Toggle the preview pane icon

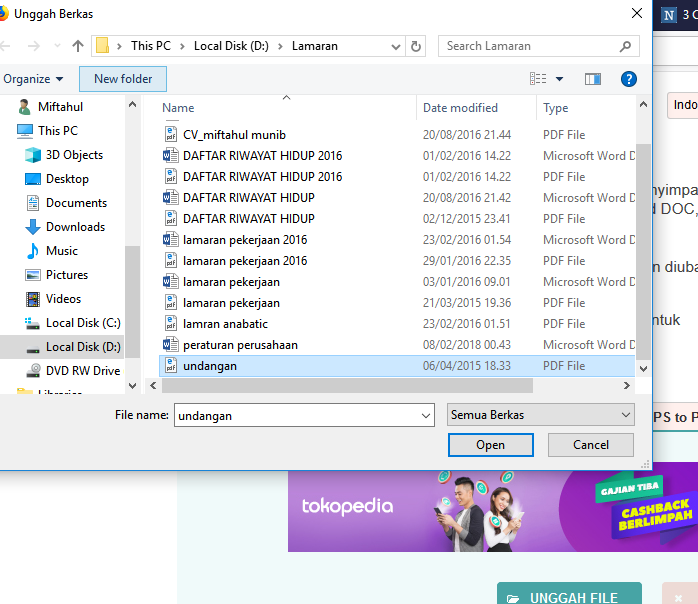(592, 79)
